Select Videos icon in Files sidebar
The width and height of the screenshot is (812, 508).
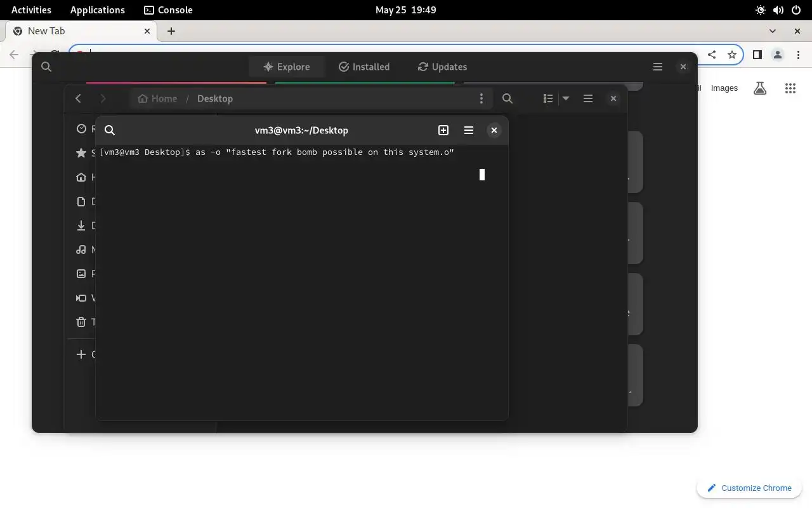(81, 298)
